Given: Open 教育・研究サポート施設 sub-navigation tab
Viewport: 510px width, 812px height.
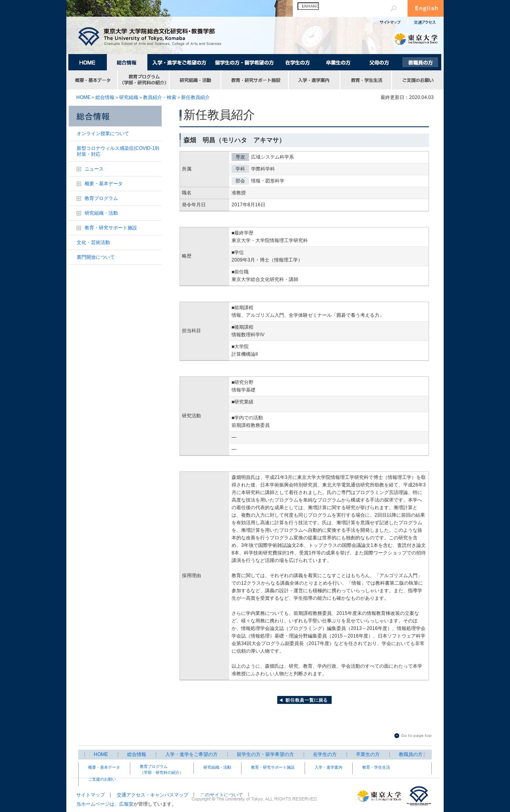Looking at the screenshot, I should pos(255,80).
